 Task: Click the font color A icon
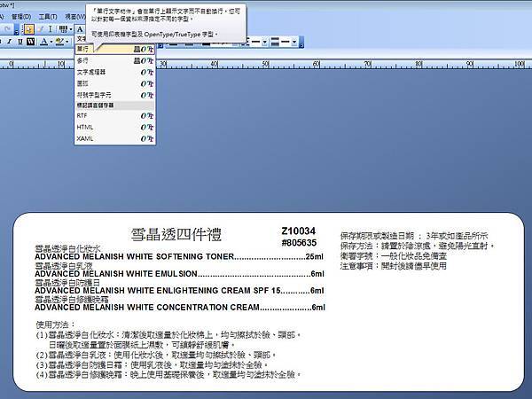coord(44,42)
